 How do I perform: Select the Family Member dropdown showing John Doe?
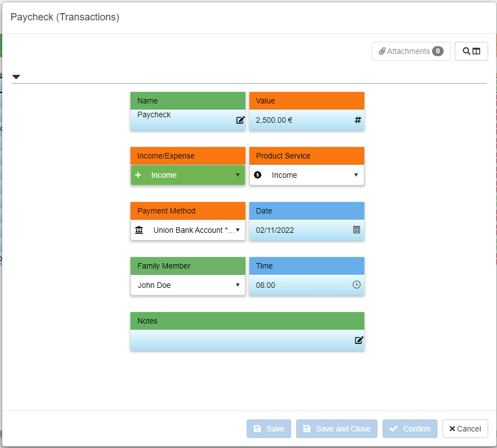(188, 285)
